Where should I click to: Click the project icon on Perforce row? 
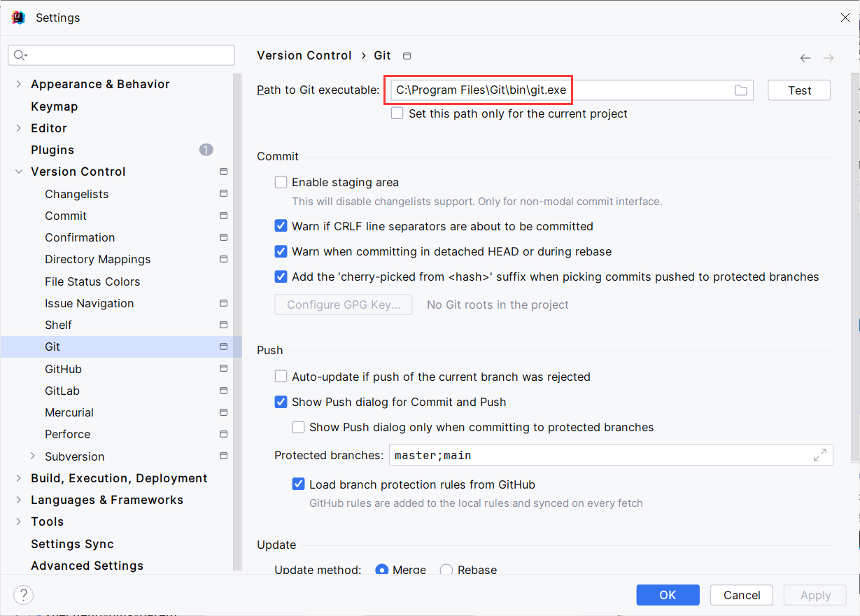tap(223, 434)
